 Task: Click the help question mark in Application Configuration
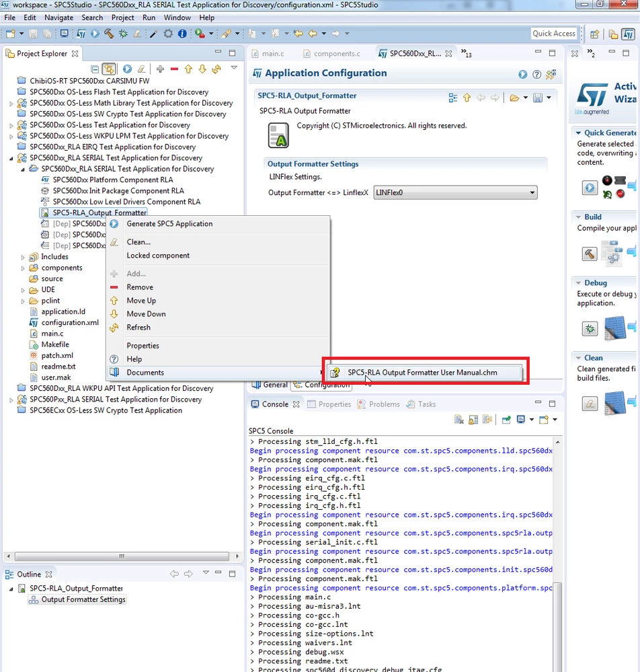click(536, 75)
